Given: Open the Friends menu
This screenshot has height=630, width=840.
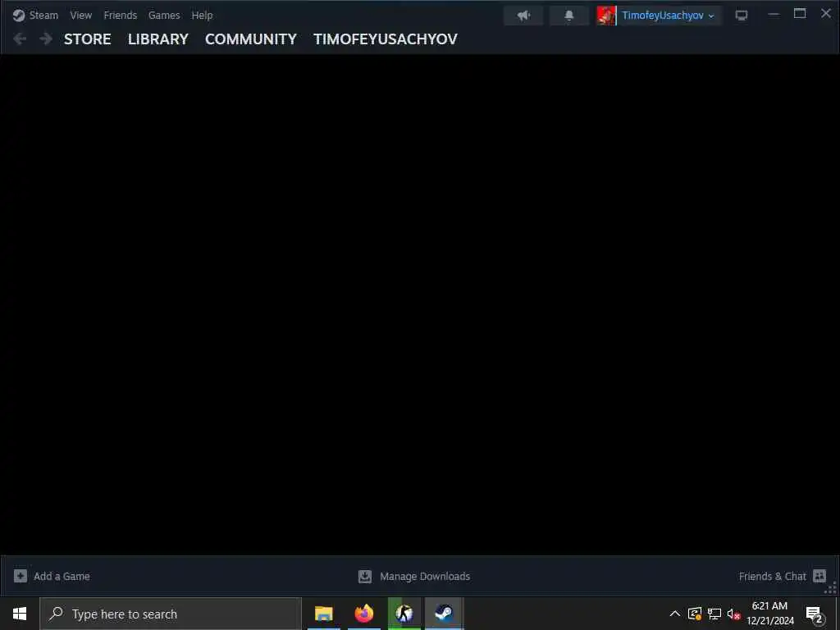Looking at the screenshot, I should [120, 16].
